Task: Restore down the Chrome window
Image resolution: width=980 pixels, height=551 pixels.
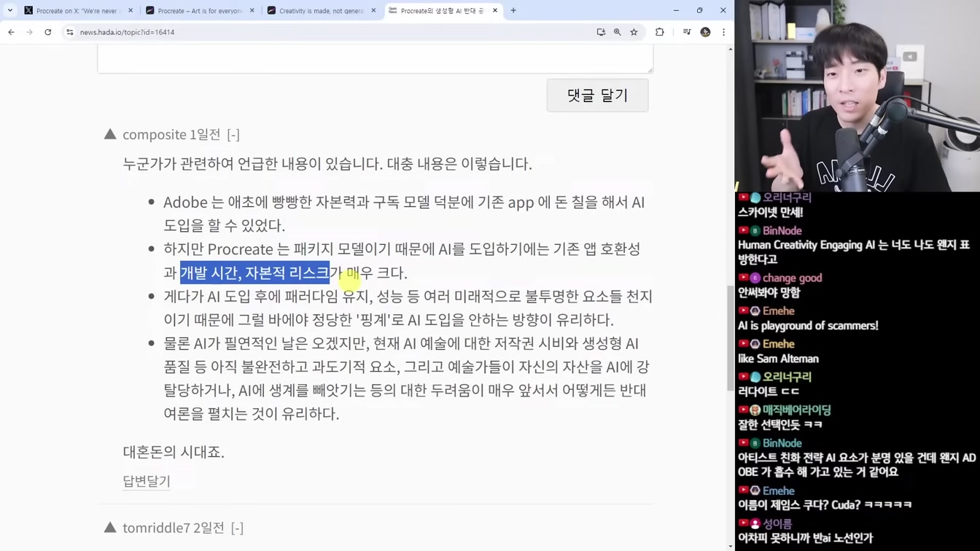Action: (x=699, y=10)
